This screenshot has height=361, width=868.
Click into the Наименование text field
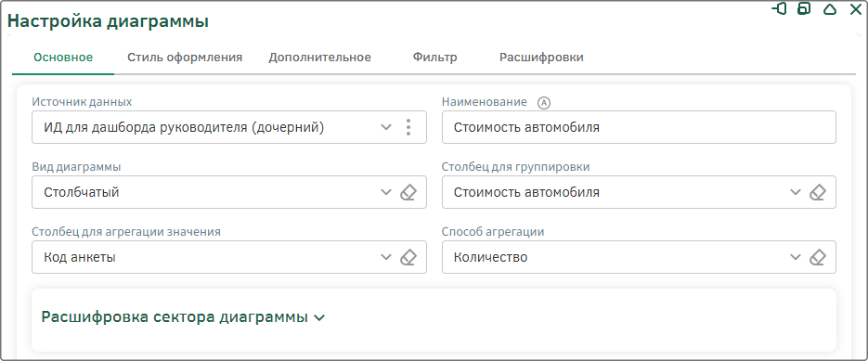pyautogui.click(x=639, y=127)
